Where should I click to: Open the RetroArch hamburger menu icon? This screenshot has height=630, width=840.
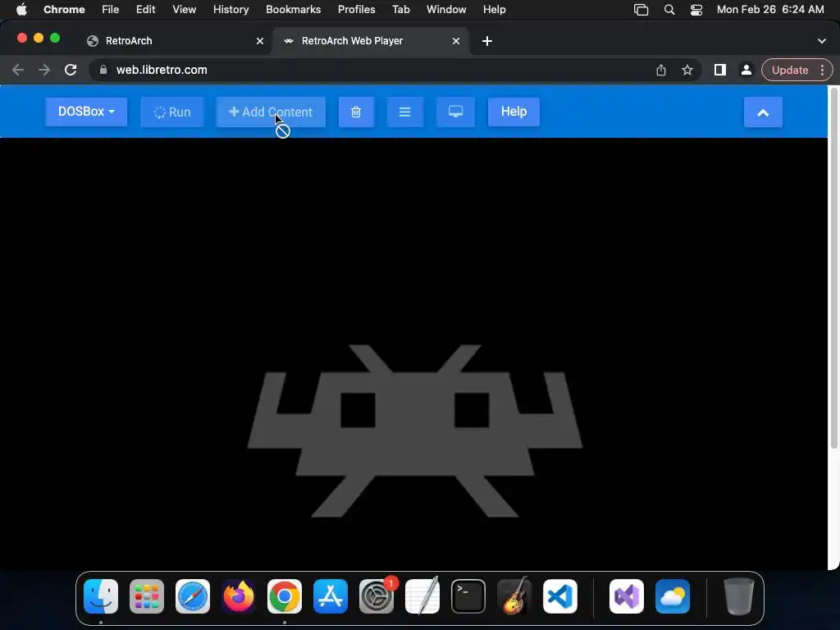pos(404,112)
